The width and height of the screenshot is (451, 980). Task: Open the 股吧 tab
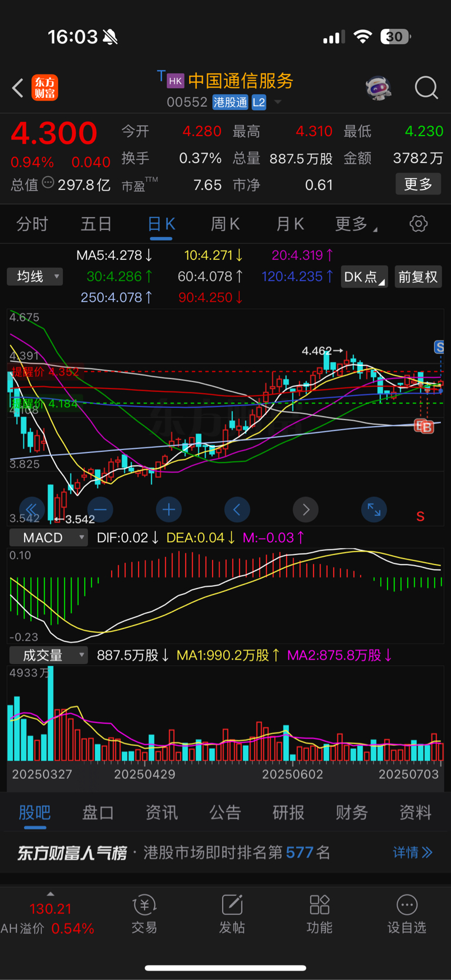point(35,812)
